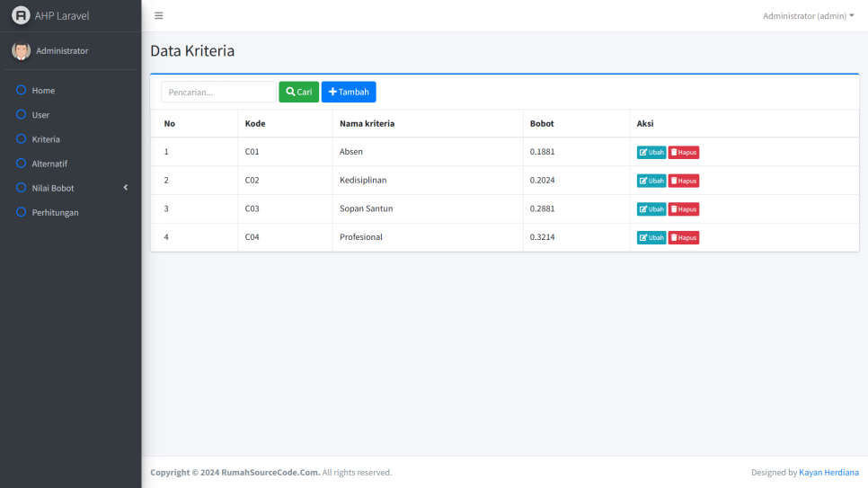Click Ubah for Absen row
This screenshot has width=868, height=488.
point(651,152)
